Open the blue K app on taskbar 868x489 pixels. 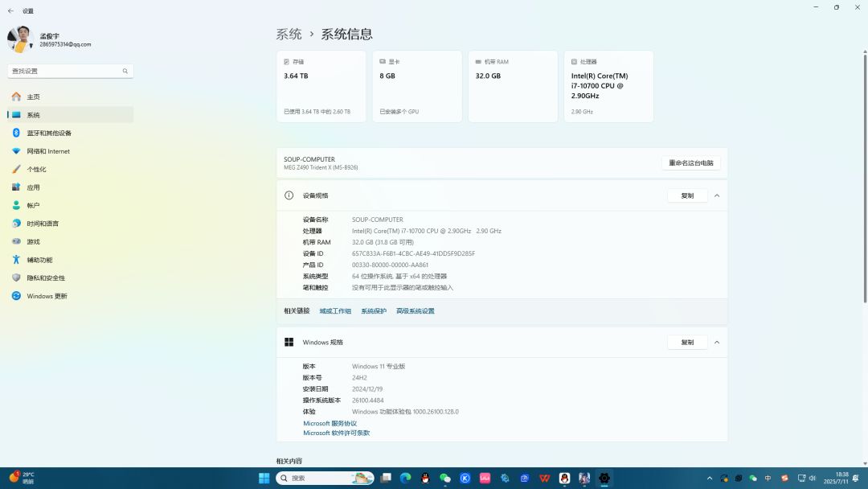click(x=465, y=478)
